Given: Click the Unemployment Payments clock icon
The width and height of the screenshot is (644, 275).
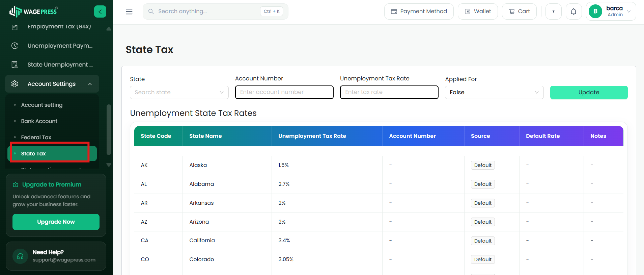Looking at the screenshot, I should 15,46.
